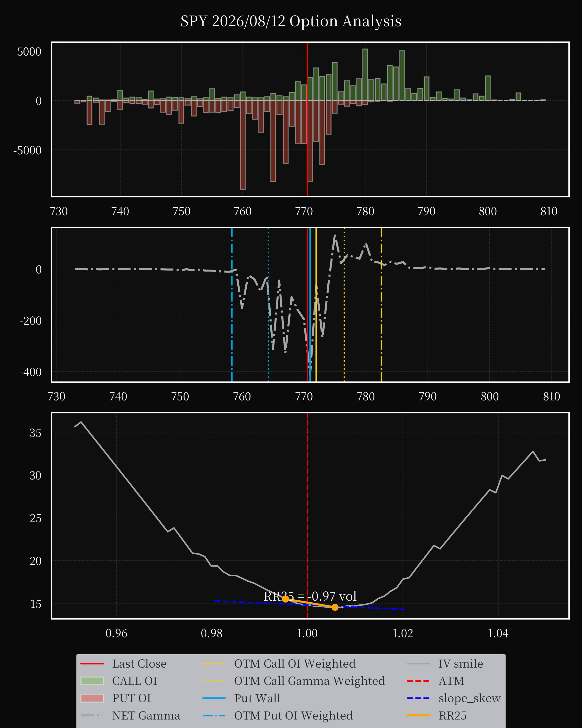Click the 35 y-axis label of the IV chart

35,432
